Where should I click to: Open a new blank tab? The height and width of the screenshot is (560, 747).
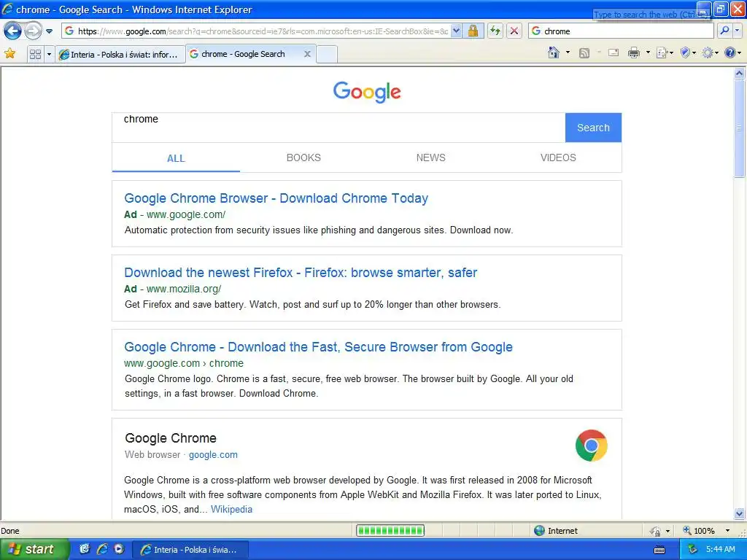point(327,54)
